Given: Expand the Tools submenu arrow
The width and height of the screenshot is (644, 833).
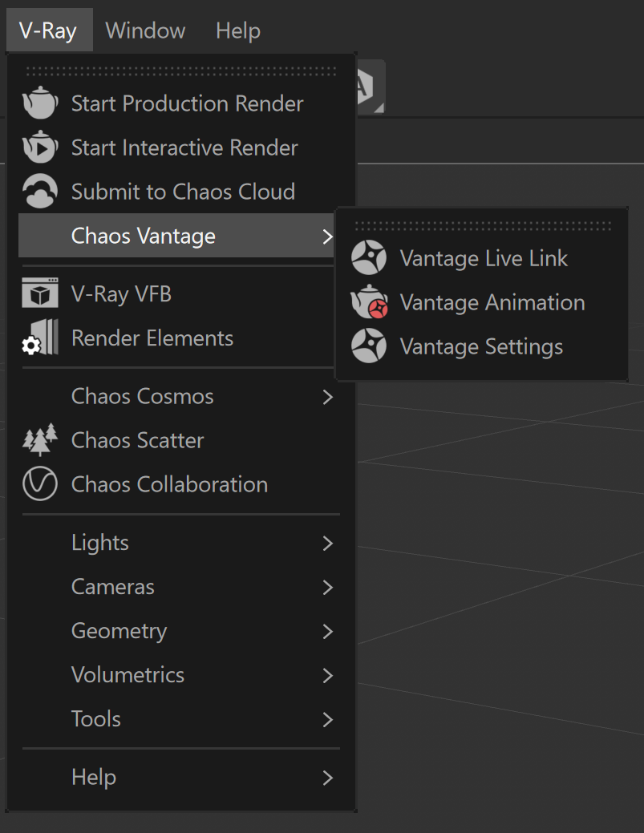Looking at the screenshot, I should [x=328, y=719].
